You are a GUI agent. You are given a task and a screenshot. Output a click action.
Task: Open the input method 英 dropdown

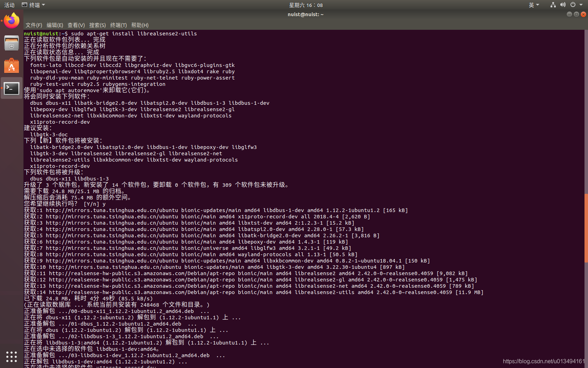tap(534, 5)
